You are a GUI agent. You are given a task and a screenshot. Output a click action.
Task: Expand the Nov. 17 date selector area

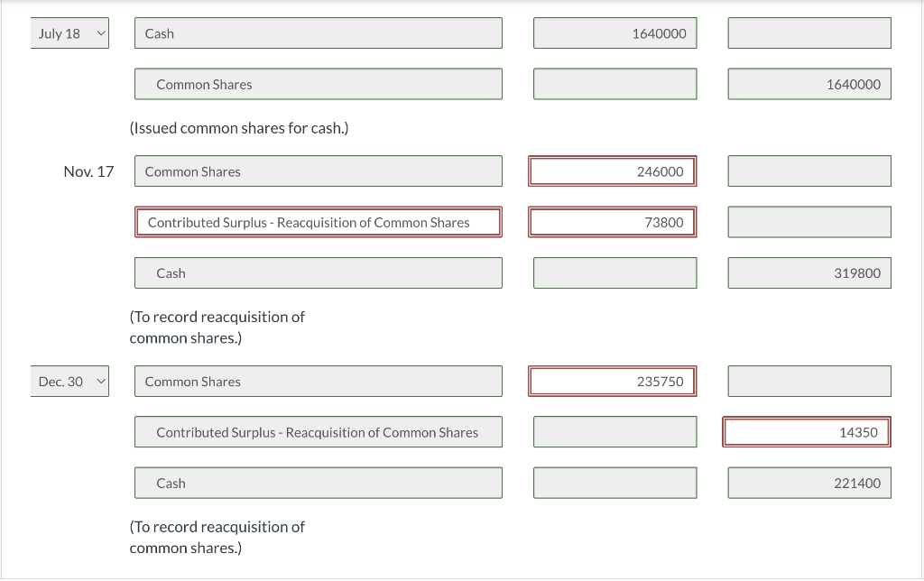pos(88,171)
